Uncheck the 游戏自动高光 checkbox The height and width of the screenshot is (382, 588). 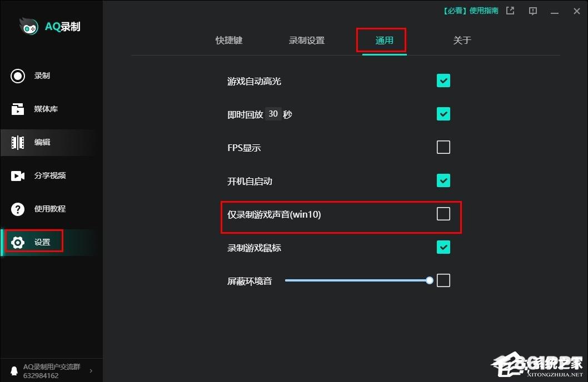pos(444,81)
